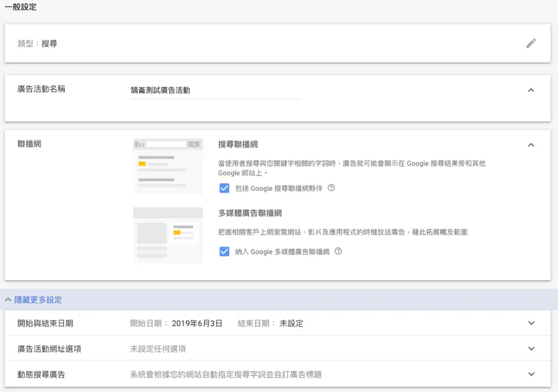Click the 動態搜尋廣告 row label

pos(41,374)
